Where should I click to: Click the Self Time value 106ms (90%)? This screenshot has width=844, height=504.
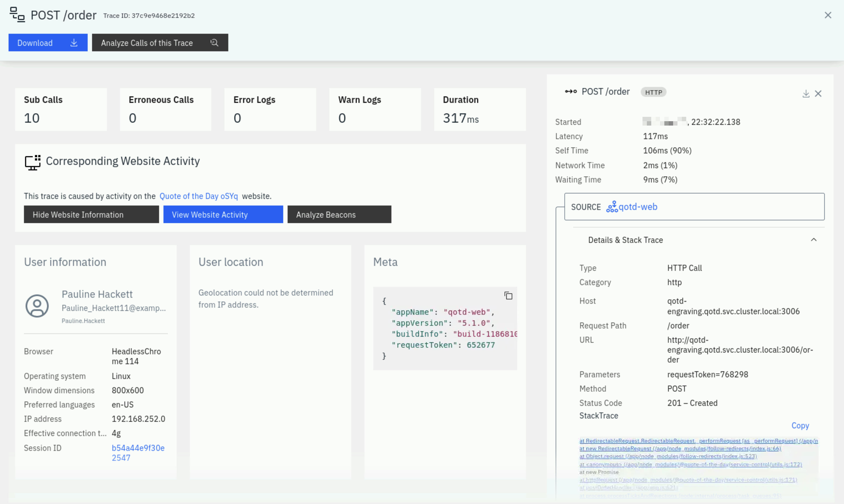667,150
